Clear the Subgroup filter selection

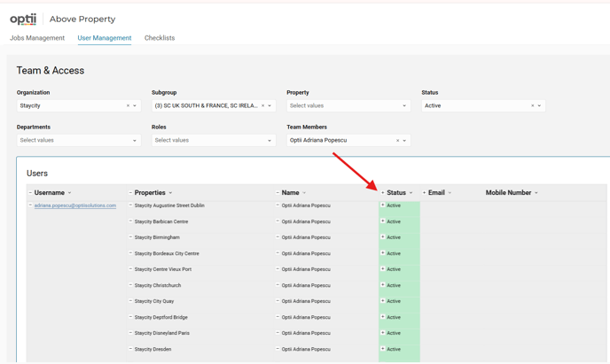click(262, 105)
